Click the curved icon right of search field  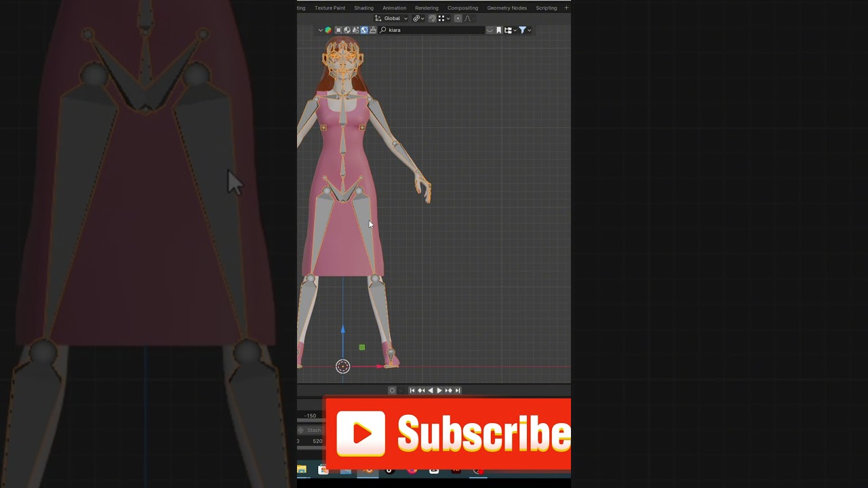(490, 30)
